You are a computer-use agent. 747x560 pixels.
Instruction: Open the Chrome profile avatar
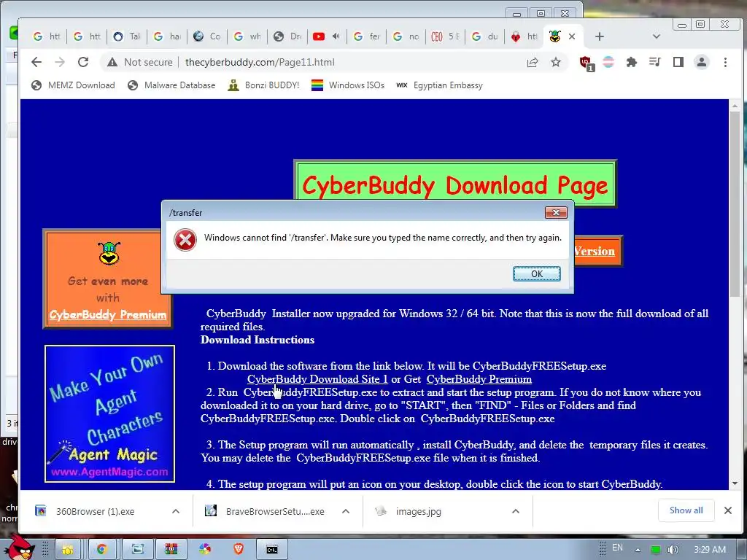pos(701,62)
